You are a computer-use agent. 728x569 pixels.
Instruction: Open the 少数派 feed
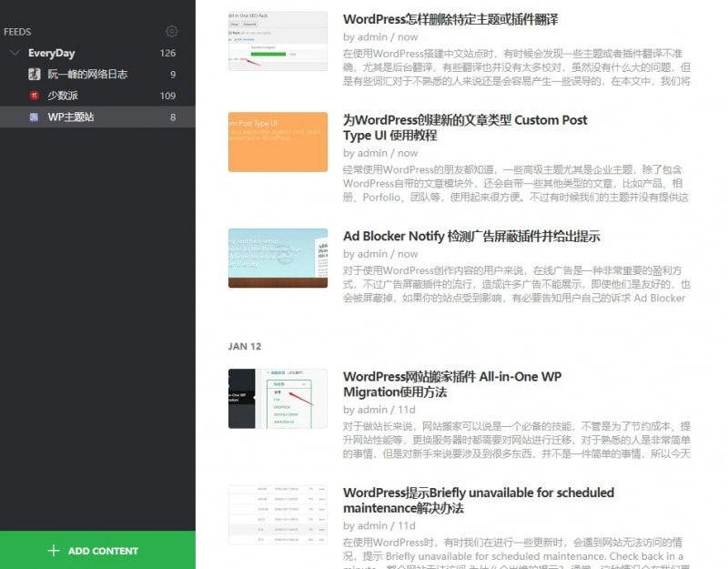pyautogui.click(x=62, y=96)
